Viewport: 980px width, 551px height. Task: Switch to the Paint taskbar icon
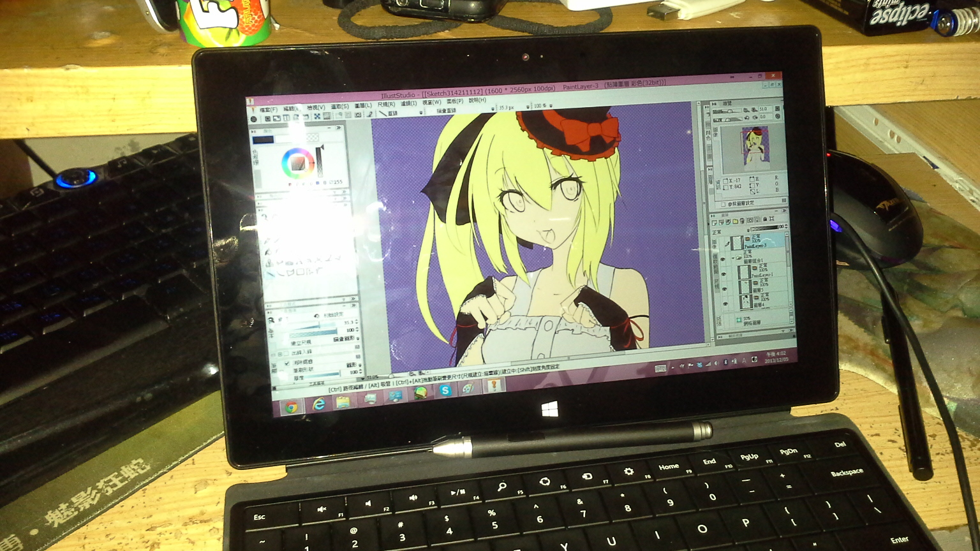pos(468,388)
